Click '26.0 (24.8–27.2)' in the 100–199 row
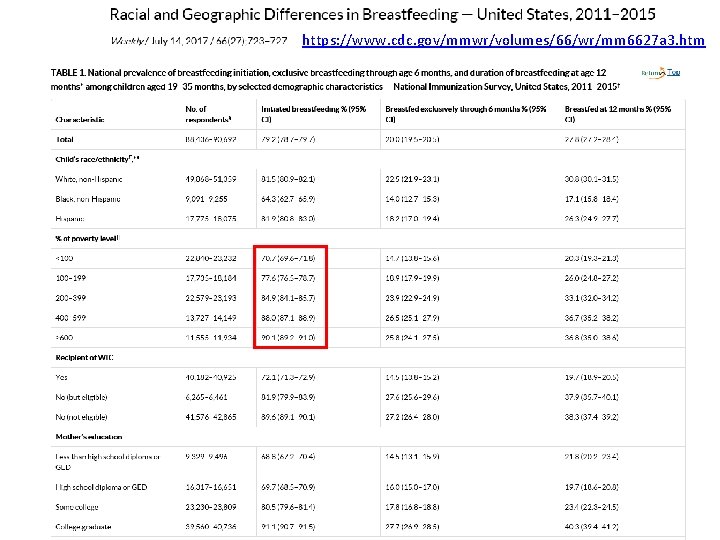Image resolution: width=720 pixels, height=540 pixels. click(591, 278)
